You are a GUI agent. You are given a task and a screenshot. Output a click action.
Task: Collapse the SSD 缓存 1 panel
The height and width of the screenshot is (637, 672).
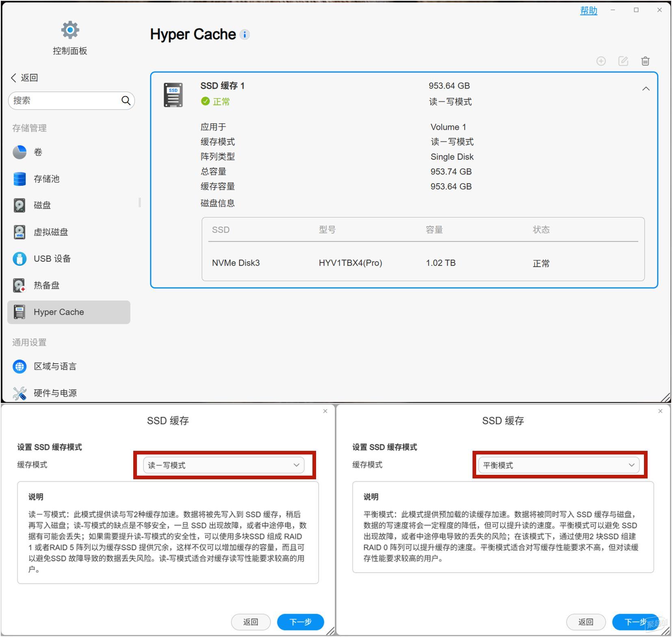646,89
